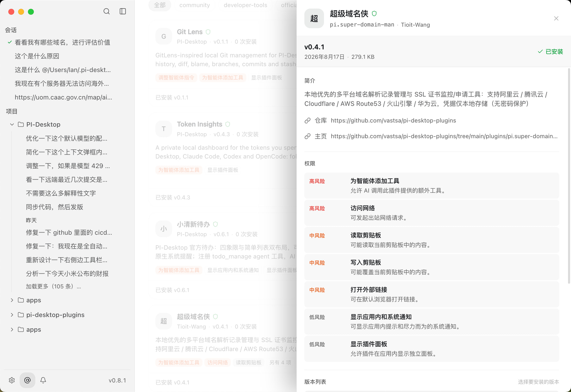
Task: Open conversation https://uom.caac.gov.cn/map/ai...
Action: pyautogui.click(x=63, y=97)
